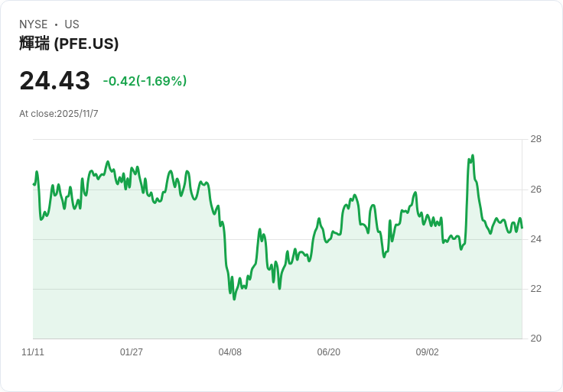The image size is (563, 392).
Task: Select the 20 y-axis label
Action: (535, 339)
